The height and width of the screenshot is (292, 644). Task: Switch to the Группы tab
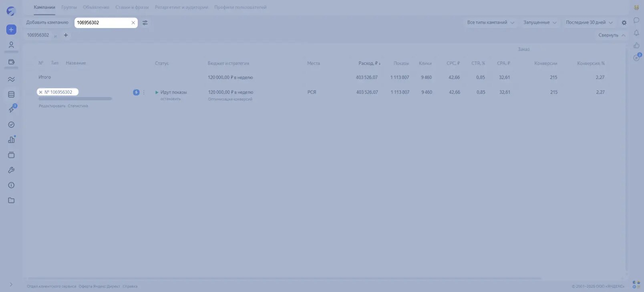[x=69, y=7]
